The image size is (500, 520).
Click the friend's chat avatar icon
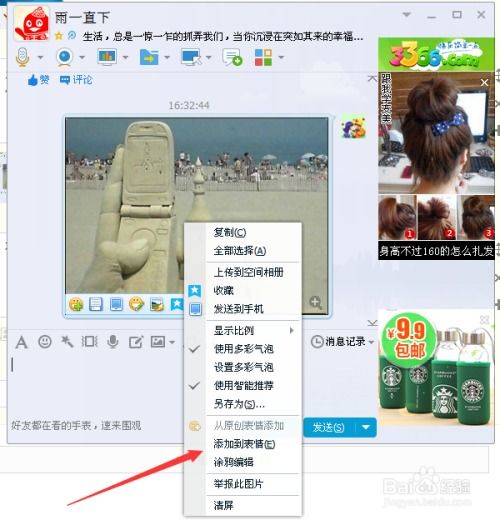click(x=354, y=126)
